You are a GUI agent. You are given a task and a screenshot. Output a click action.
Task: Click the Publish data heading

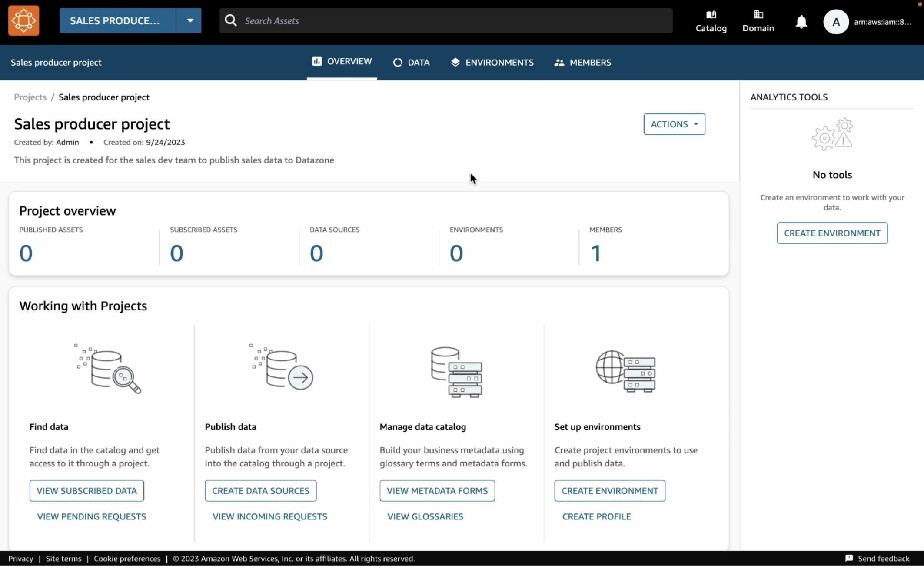(230, 427)
